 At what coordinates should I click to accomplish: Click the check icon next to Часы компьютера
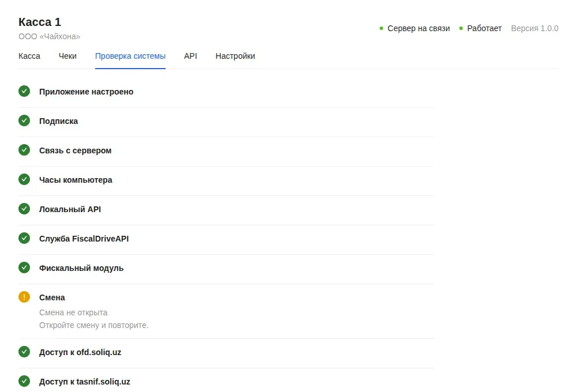24,179
